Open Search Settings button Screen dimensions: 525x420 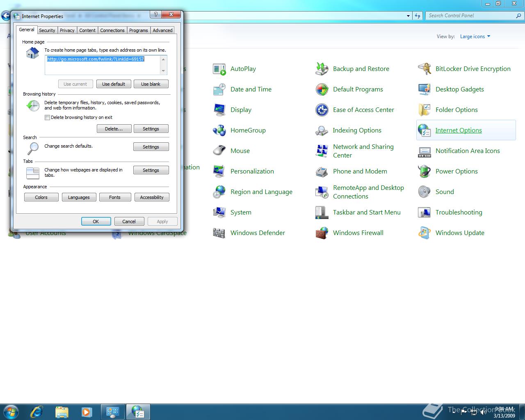pyautogui.click(x=151, y=147)
